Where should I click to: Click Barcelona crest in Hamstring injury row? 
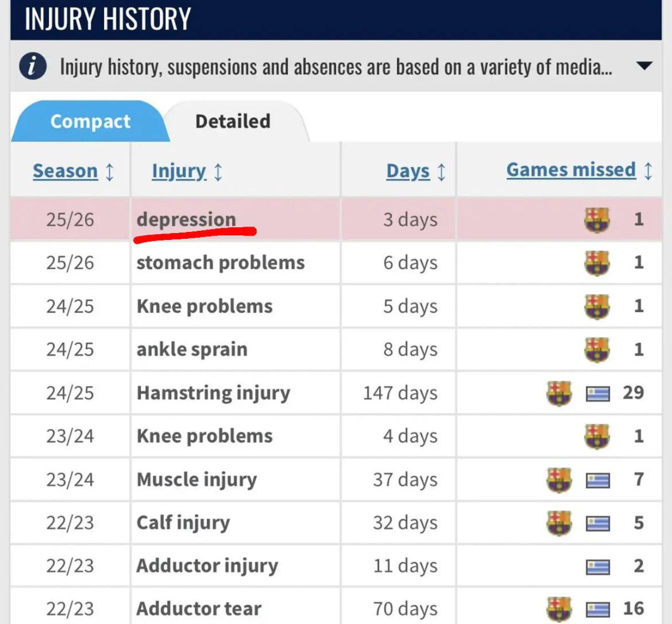pos(558,393)
